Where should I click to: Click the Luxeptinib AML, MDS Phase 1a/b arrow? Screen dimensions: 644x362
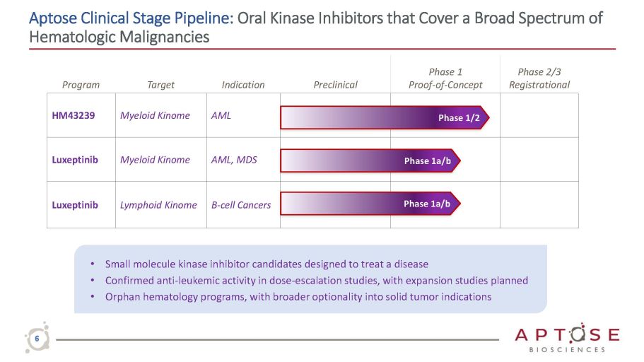[x=370, y=161]
